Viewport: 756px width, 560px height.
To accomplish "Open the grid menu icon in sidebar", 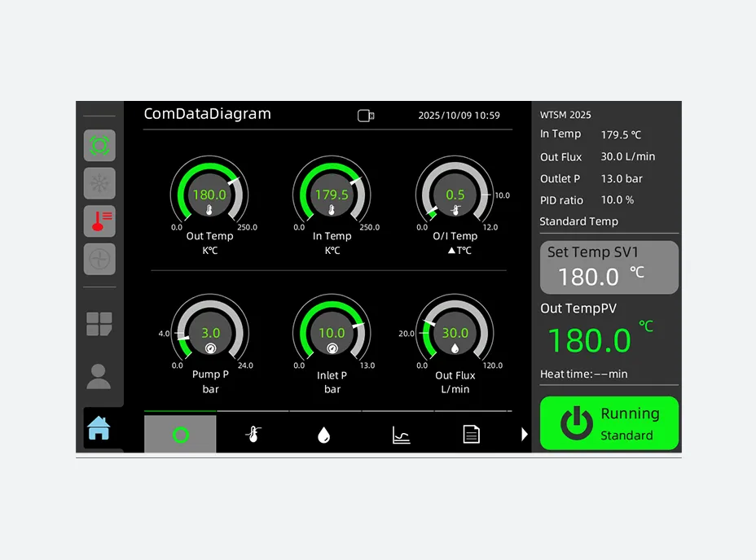I will click(x=99, y=323).
